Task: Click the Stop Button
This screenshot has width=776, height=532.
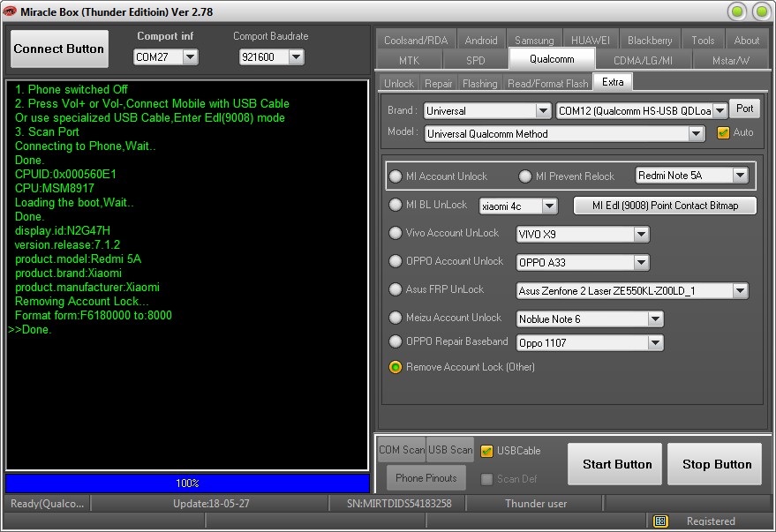Action: 714,464
